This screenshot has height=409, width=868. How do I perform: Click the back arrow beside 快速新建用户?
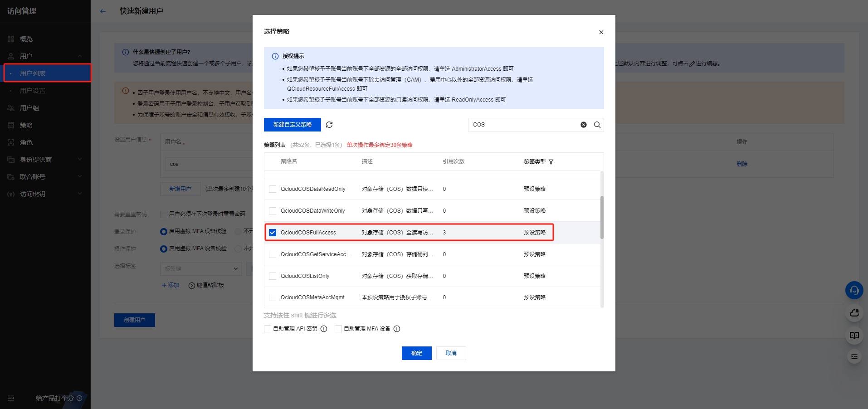pyautogui.click(x=103, y=11)
